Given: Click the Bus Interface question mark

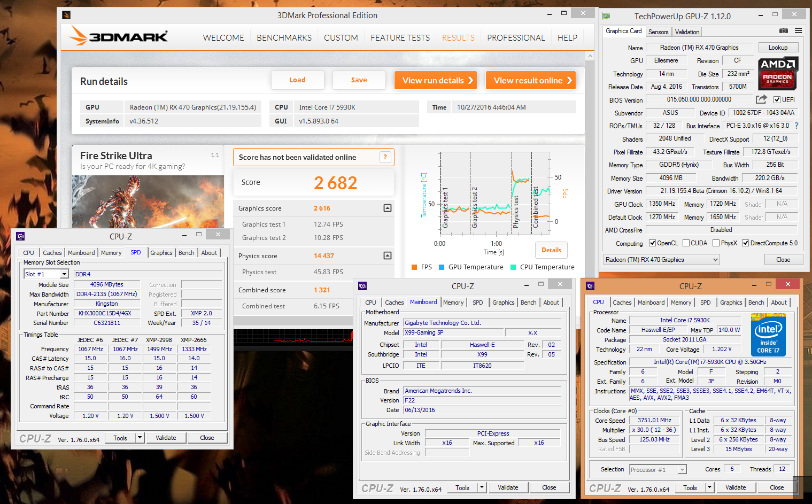Looking at the screenshot, I should point(796,126).
